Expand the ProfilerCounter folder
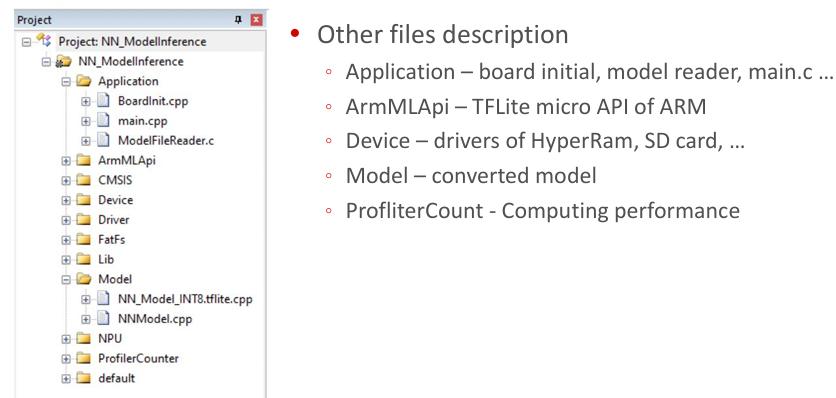This screenshot has width=836, height=398. point(66,359)
